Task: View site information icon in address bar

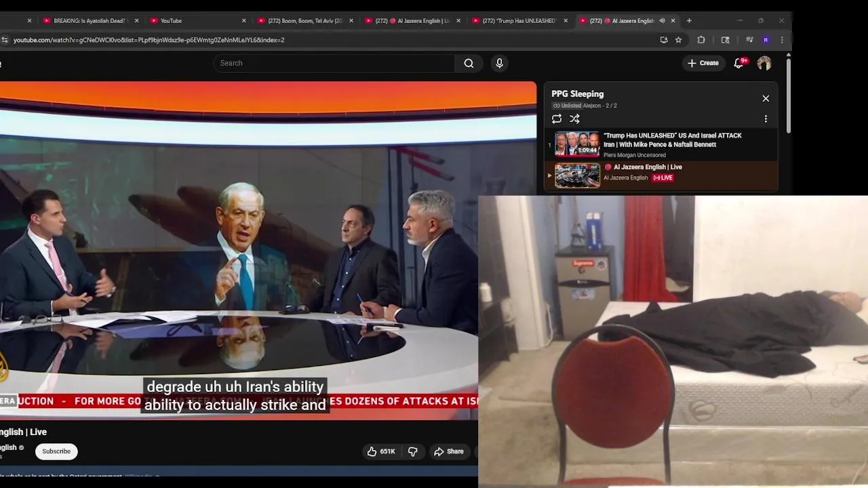Action: pos(5,40)
